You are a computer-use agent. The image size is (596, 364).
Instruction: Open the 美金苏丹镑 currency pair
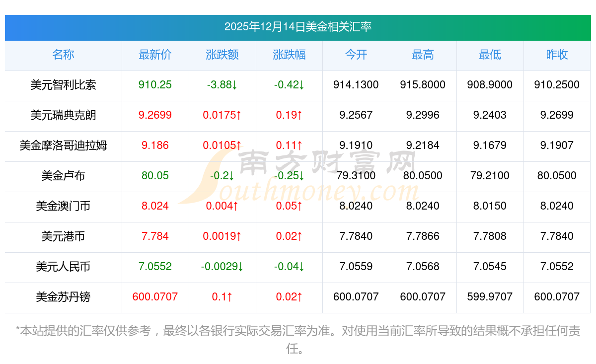(63, 297)
